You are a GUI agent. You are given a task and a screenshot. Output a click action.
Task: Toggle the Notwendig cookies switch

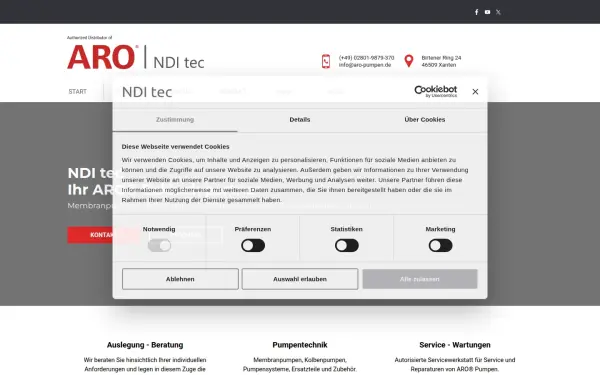tap(159, 245)
